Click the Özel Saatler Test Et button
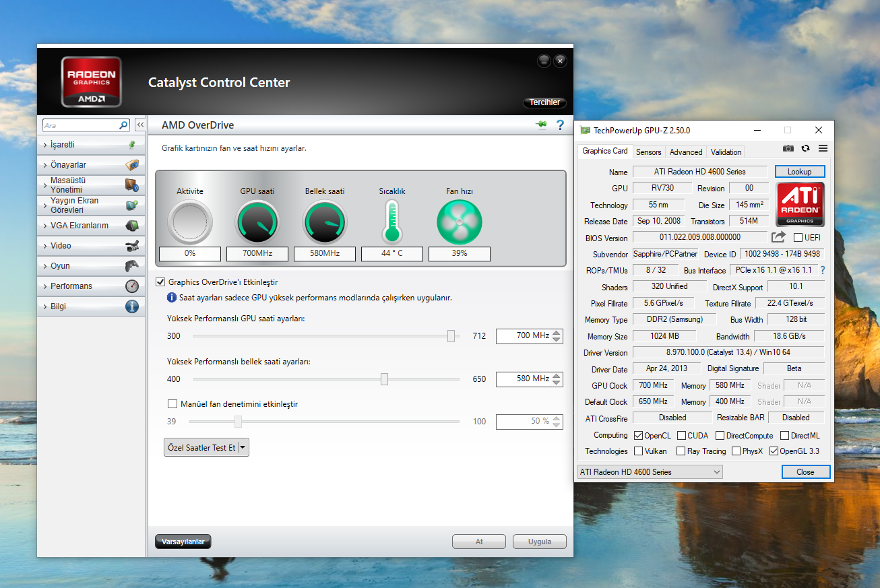This screenshot has height=588, width=880. pos(201,447)
